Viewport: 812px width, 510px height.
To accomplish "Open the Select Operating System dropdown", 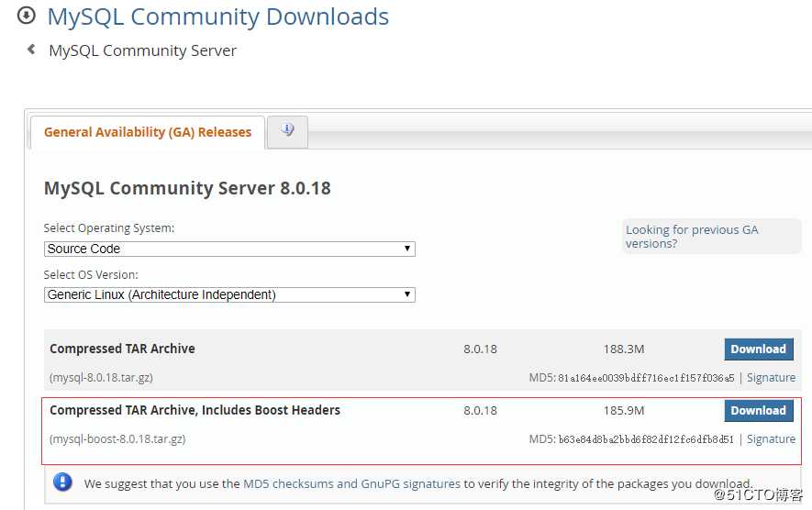I will point(229,249).
